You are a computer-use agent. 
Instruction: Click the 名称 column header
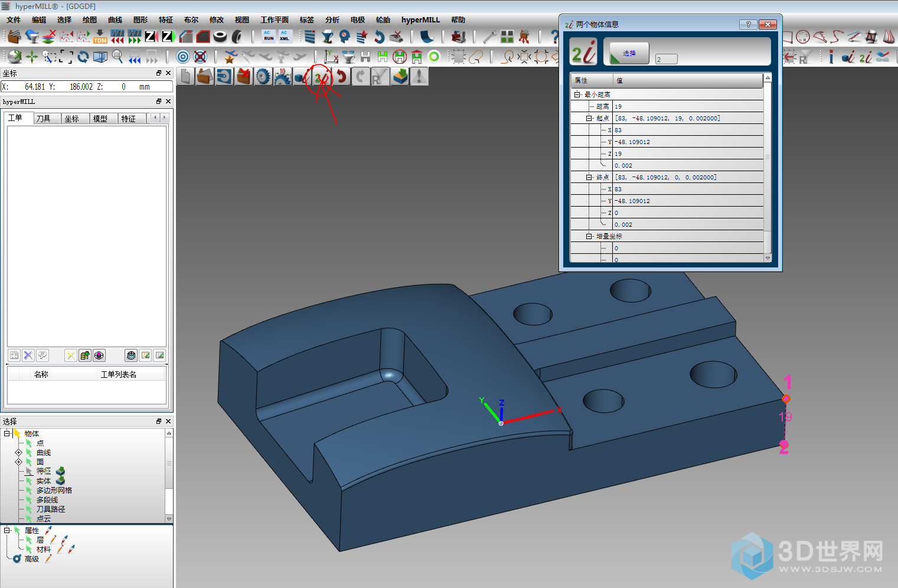pyautogui.click(x=41, y=374)
